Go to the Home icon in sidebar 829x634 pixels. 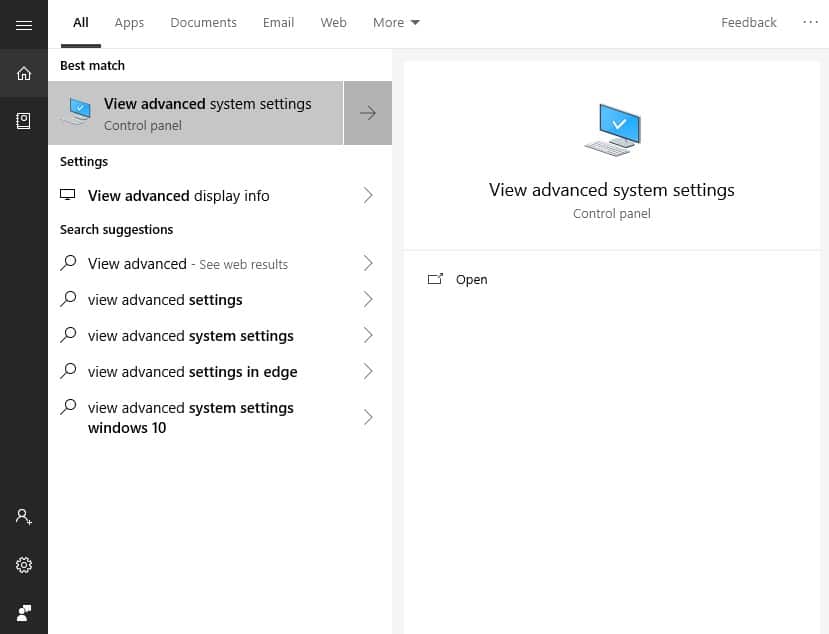(24, 73)
